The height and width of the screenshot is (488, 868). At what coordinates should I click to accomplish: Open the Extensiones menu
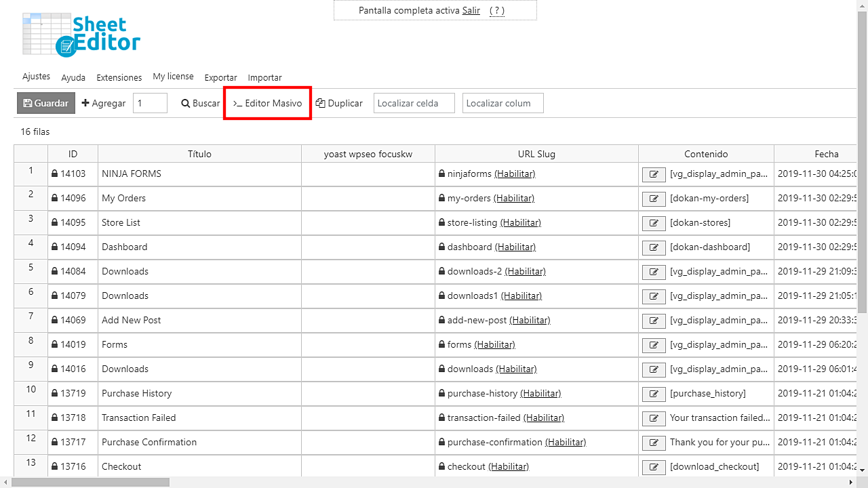coord(119,77)
